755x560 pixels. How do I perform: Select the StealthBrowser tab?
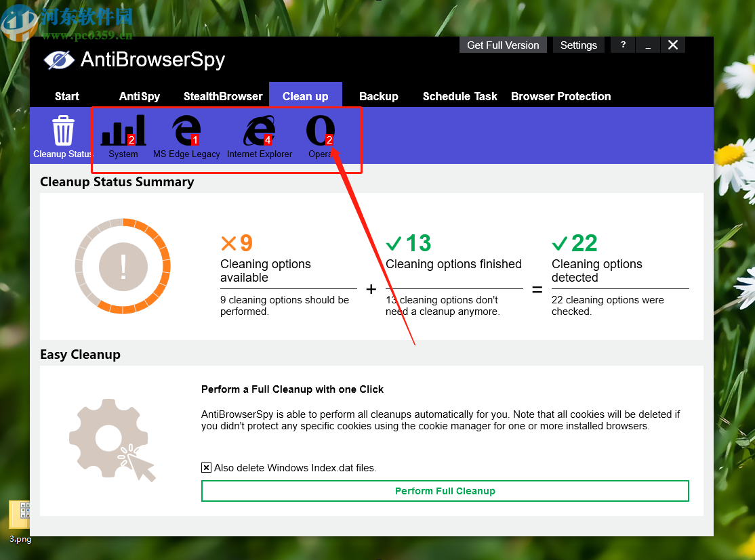click(222, 96)
